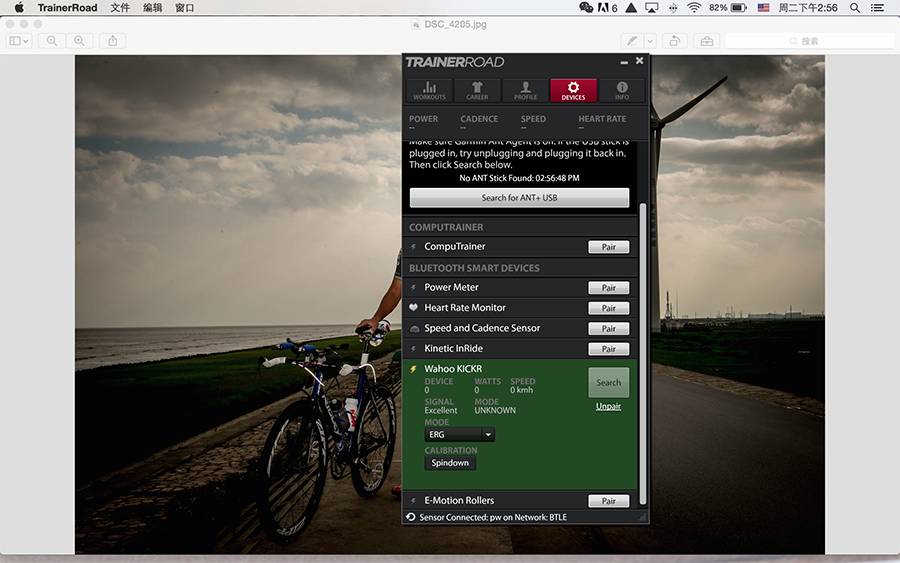Open the Career tab

[x=477, y=90]
